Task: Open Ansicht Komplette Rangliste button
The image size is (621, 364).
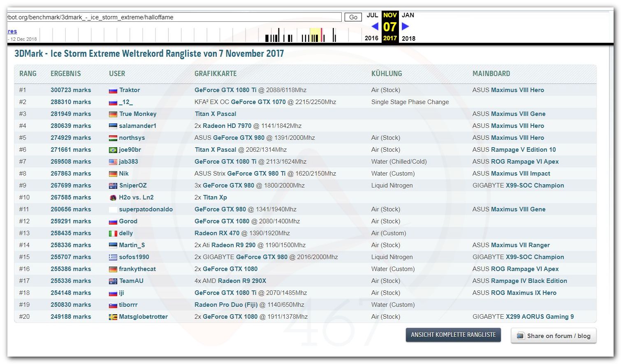Action: (453, 335)
